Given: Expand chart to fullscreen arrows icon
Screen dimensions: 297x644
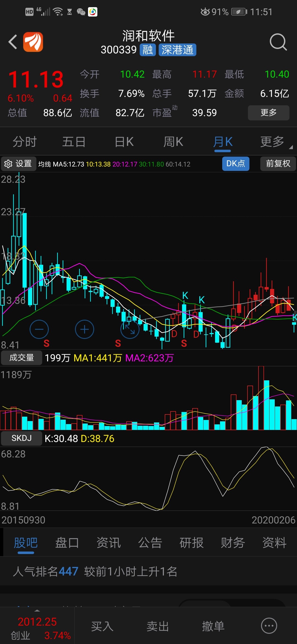Looking at the screenshot, I should (x=130, y=329).
